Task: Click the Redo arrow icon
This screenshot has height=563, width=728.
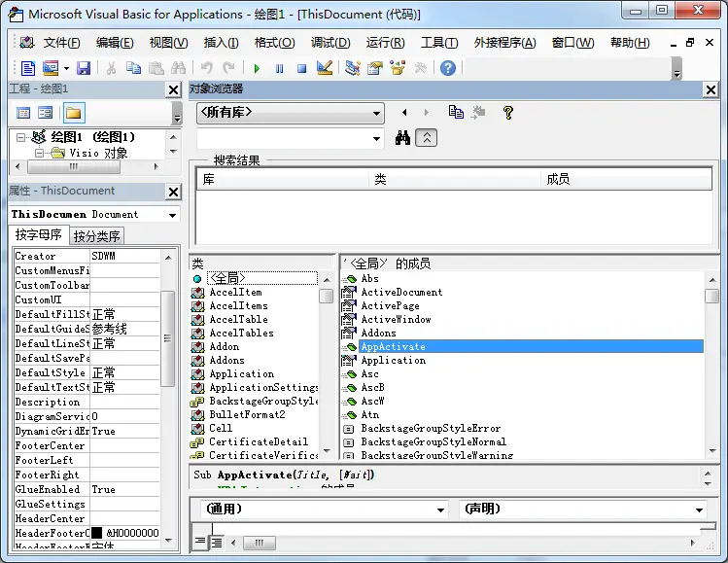Action: pyautogui.click(x=228, y=68)
